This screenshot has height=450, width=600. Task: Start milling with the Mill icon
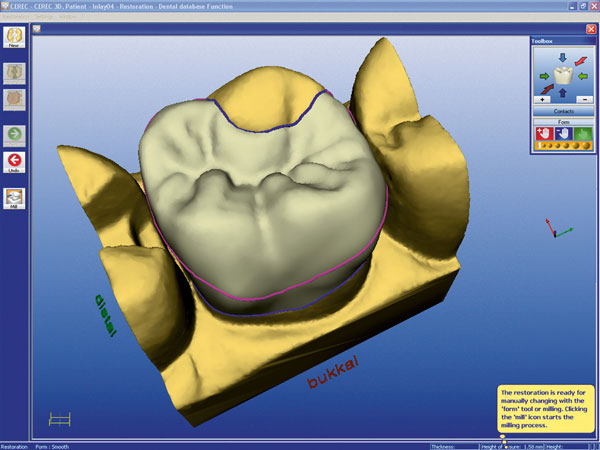point(15,198)
